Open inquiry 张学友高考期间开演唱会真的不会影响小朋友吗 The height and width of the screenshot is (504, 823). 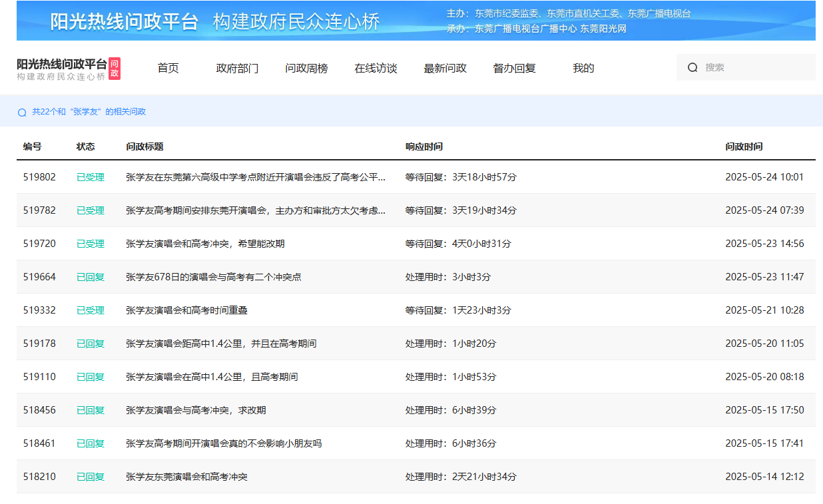(224, 443)
